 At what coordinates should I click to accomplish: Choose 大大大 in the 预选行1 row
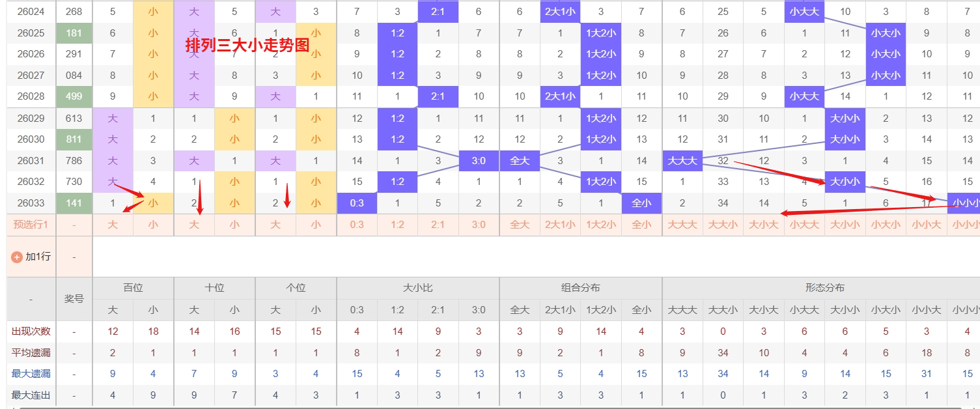[682, 225]
